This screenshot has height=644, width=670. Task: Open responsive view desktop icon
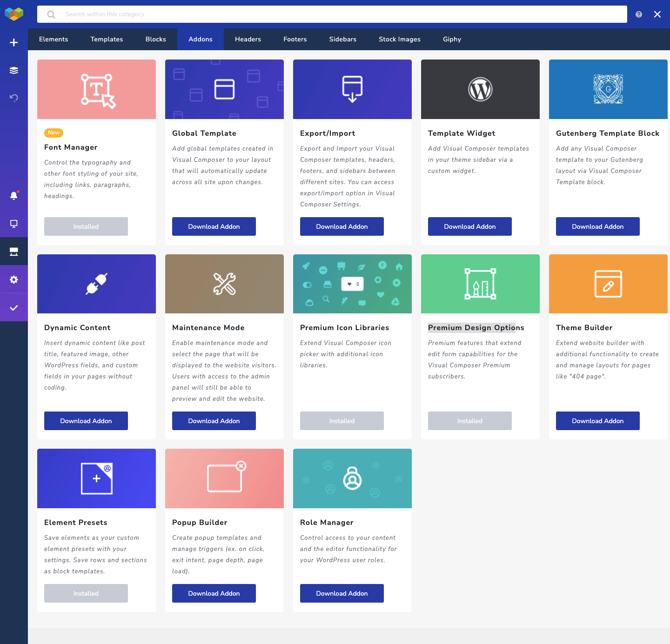coord(14,224)
